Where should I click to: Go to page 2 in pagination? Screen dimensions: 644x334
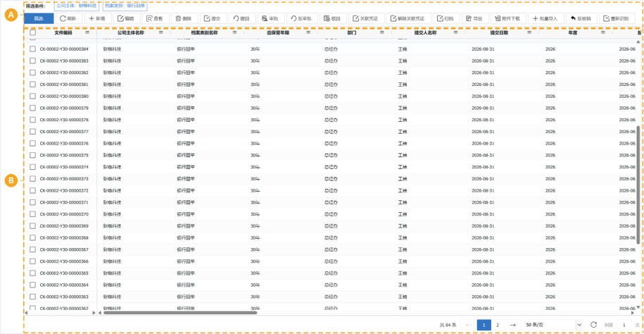click(x=498, y=325)
